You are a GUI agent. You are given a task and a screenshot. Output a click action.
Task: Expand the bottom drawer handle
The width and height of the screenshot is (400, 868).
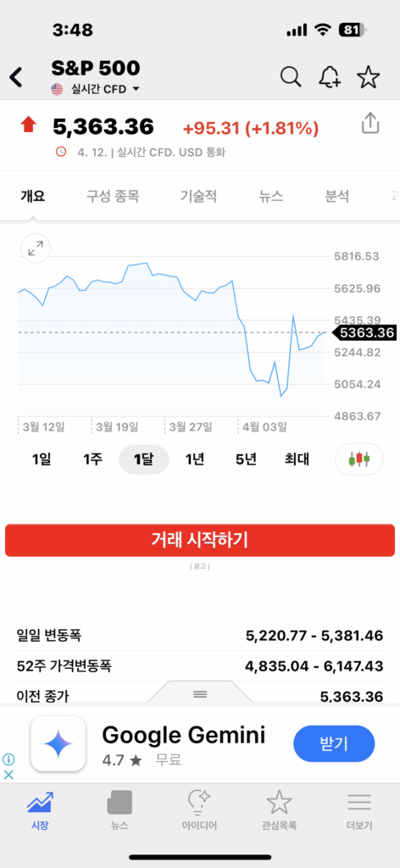[x=200, y=693]
